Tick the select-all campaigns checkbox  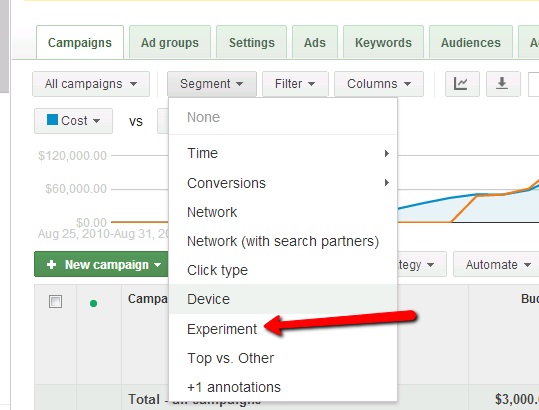point(55,302)
